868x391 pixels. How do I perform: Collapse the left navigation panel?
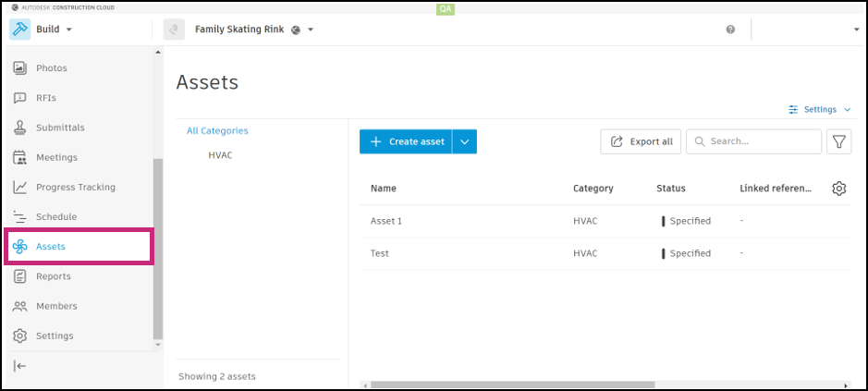[x=19, y=365]
